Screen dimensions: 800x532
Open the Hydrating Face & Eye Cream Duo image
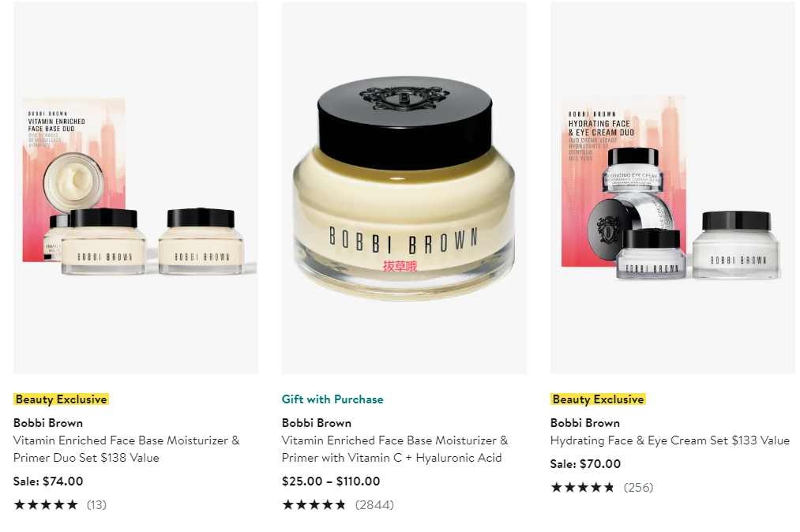672,187
